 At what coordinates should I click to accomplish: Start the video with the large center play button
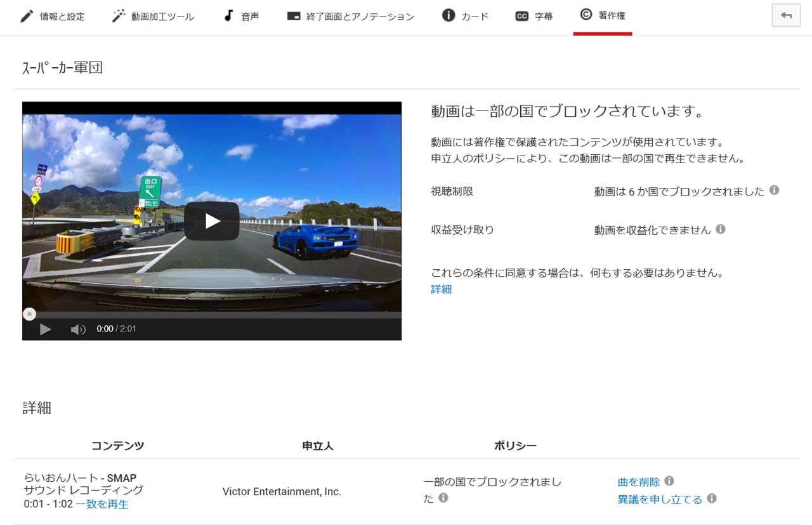click(212, 221)
